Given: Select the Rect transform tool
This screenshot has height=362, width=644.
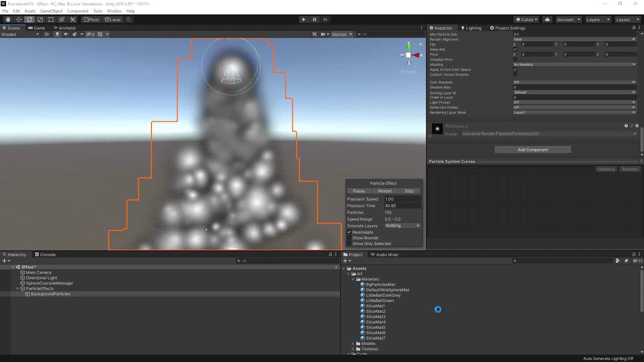Looking at the screenshot, I should pyautogui.click(x=51, y=20).
